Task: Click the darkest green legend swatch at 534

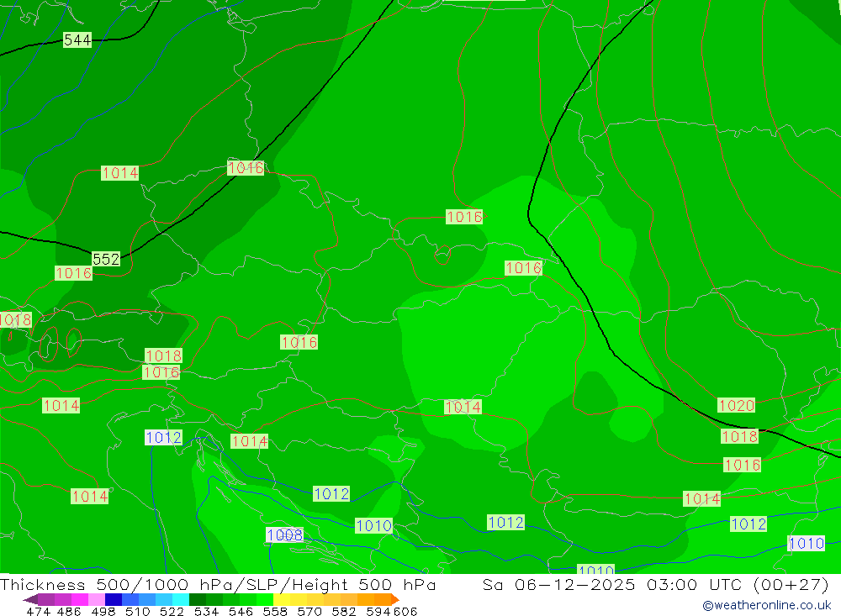Action: click(197, 599)
